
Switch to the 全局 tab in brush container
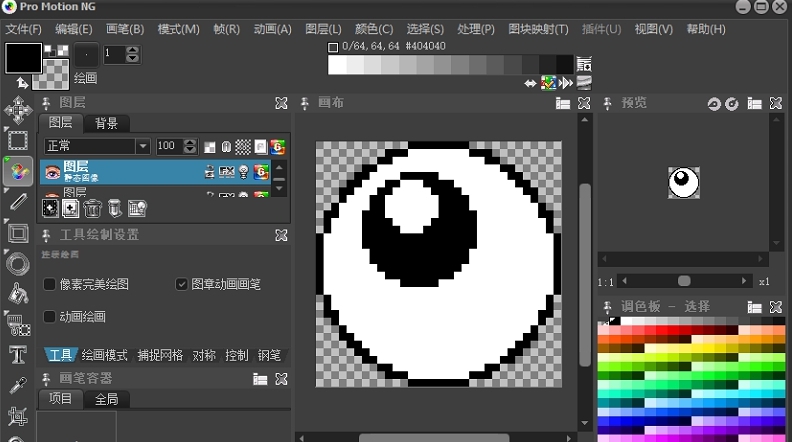107,400
